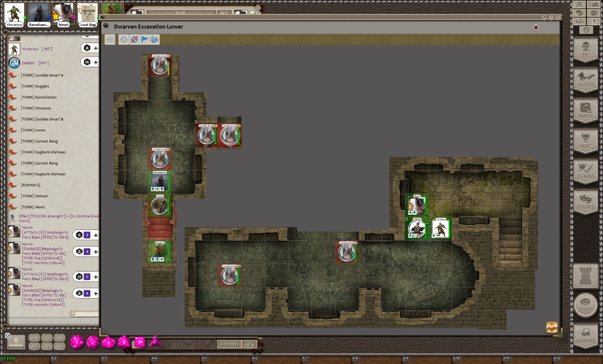Click the pink d10 die

[x=109, y=342]
